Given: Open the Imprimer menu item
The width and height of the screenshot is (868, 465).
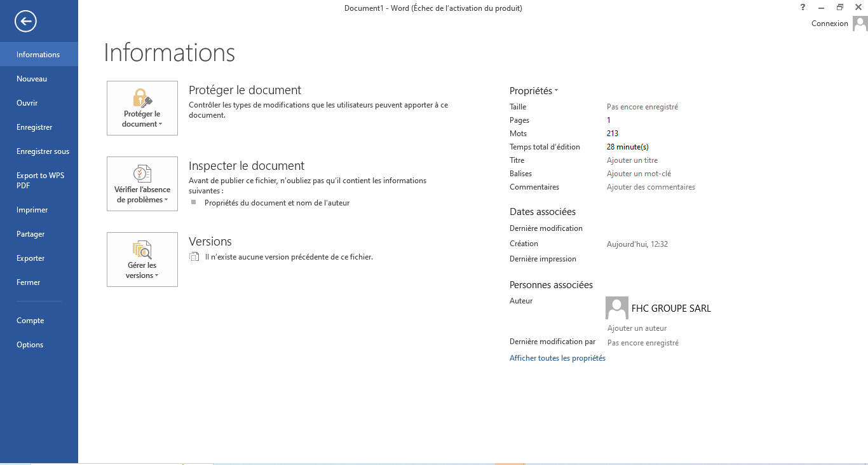Looking at the screenshot, I should [39, 210].
